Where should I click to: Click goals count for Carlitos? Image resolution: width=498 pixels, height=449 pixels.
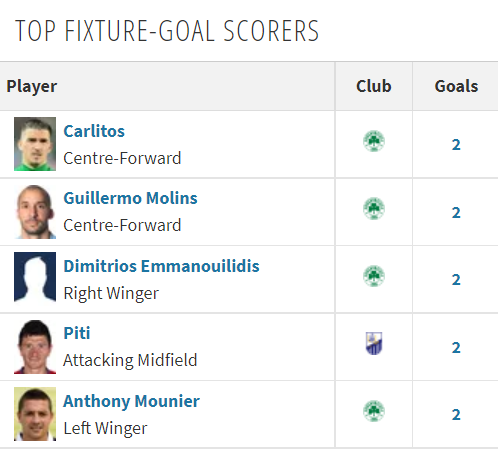click(x=456, y=145)
